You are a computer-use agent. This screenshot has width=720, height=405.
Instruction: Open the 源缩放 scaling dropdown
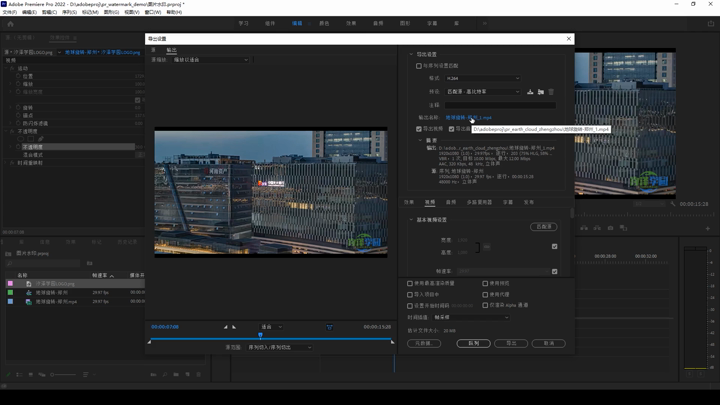coord(210,59)
